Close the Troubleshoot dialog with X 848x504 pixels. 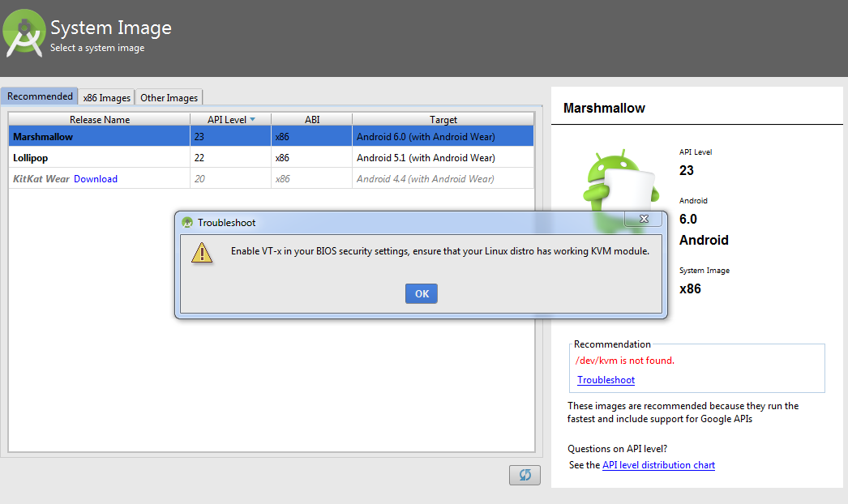(644, 219)
